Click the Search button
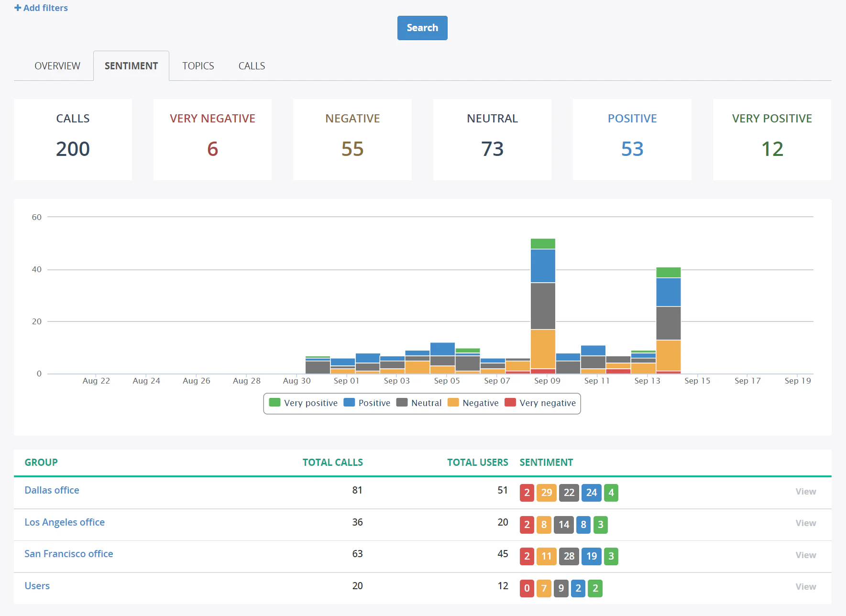Screen dimensions: 846x616 pos(422,28)
